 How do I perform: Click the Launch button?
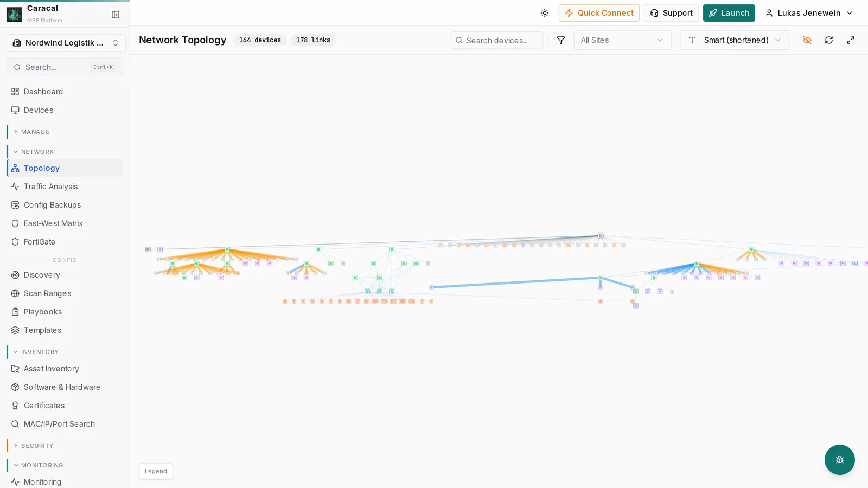pyautogui.click(x=729, y=13)
